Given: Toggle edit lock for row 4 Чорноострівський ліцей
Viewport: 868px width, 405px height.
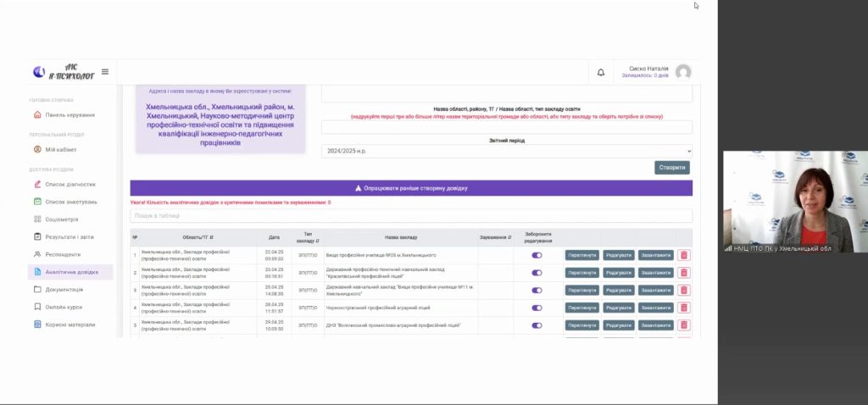Looking at the screenshot, I should click(x=537, y=308).
